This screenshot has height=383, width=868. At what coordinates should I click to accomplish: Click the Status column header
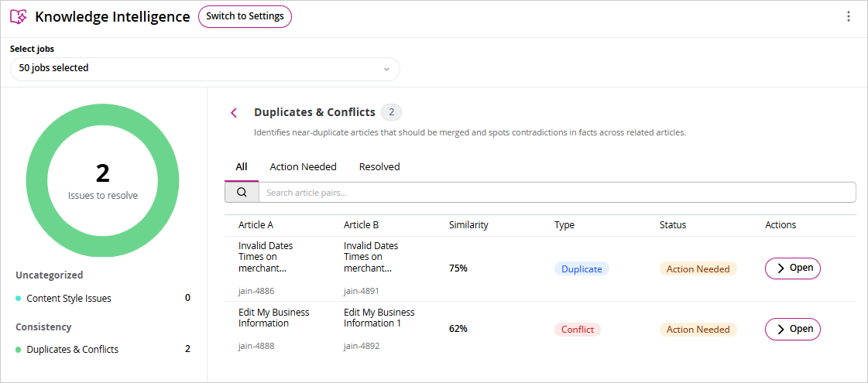tap(673, 225)
